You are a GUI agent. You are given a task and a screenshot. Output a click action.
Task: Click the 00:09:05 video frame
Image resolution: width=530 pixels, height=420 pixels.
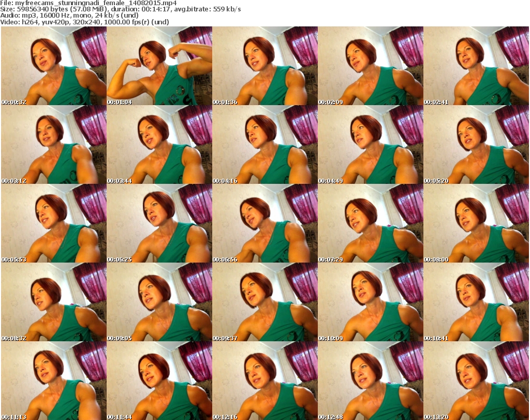tap(159, 302)
